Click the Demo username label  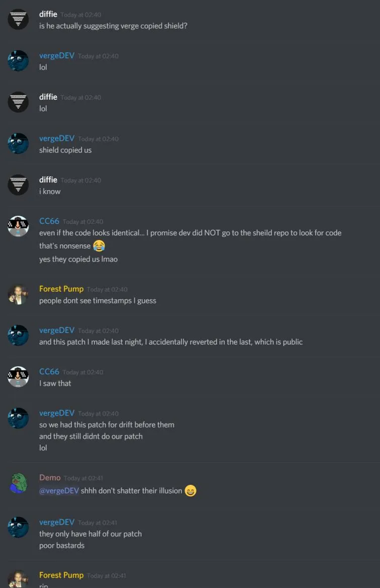[49, 477]
